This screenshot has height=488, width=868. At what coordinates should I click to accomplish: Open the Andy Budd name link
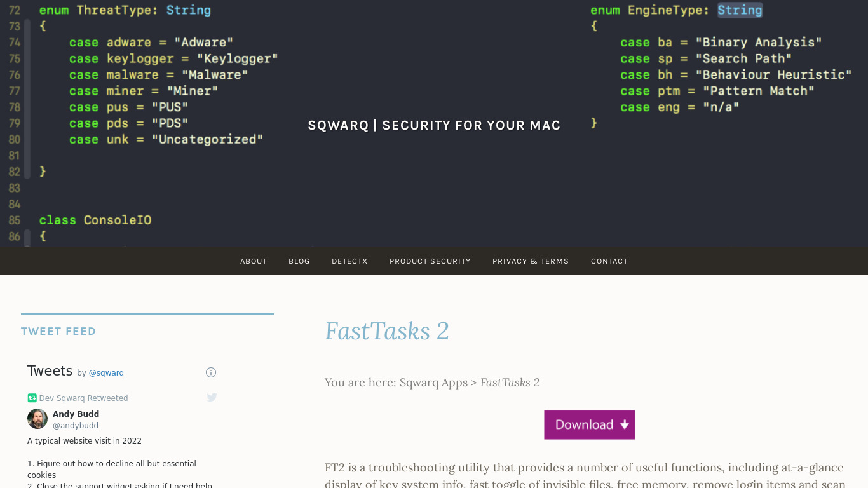(76, 414)
